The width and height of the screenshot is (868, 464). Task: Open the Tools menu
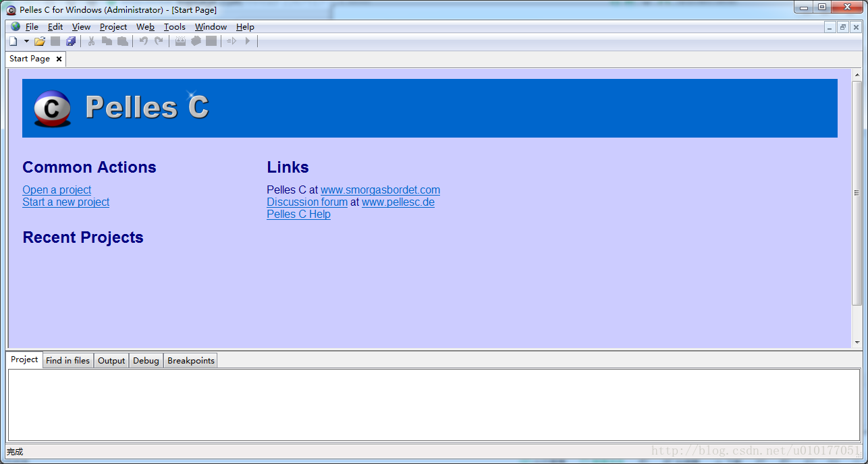pyautogui.click(x=175, y=27)
